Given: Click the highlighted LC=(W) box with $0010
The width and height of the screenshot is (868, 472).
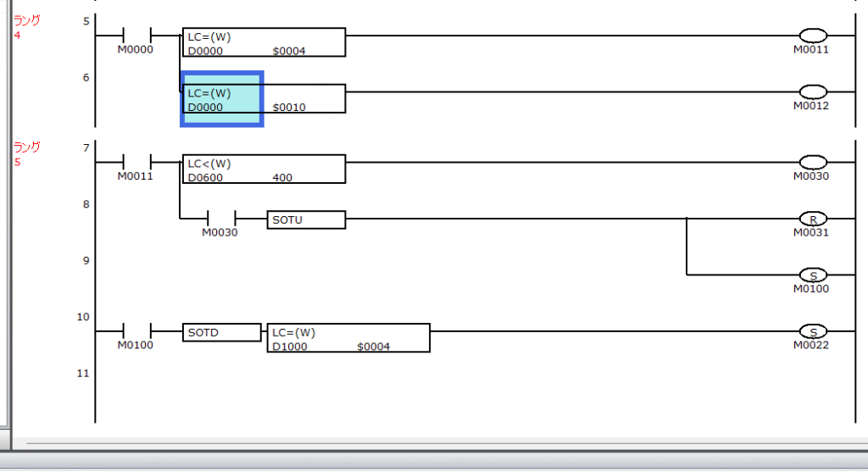Looking at the screenshot, I should point(264,99).
